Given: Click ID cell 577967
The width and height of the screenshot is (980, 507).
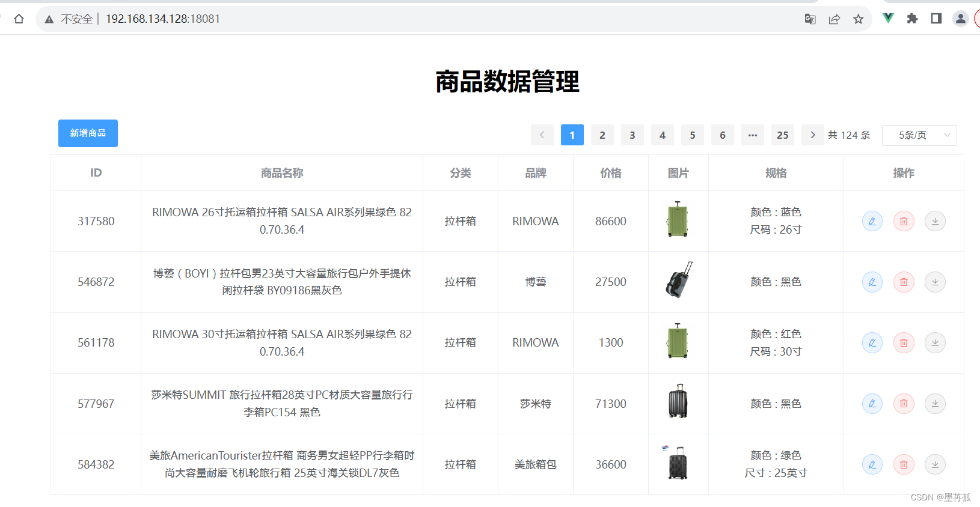Looking at the screenshot, I should [96, 404].
